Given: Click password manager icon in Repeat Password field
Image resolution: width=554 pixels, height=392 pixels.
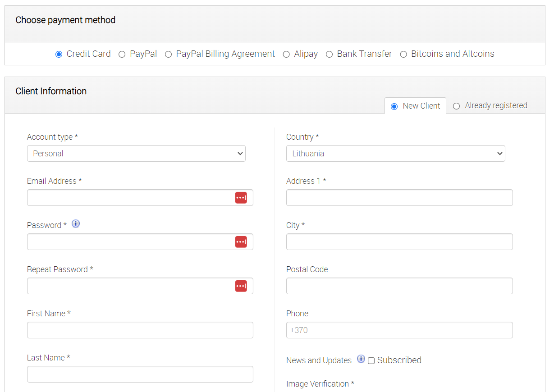Looking at the screenshot, I should (241, 286).
